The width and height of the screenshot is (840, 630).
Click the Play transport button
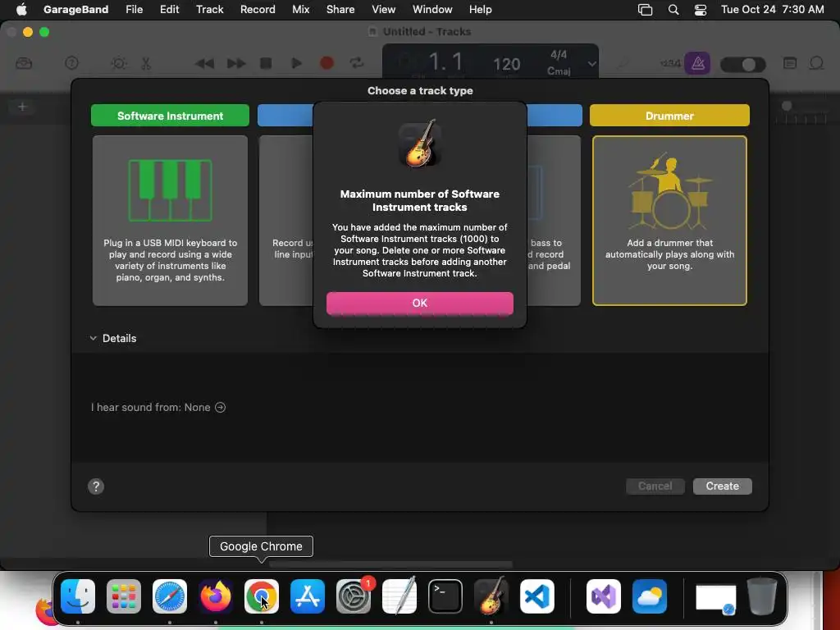295,63
